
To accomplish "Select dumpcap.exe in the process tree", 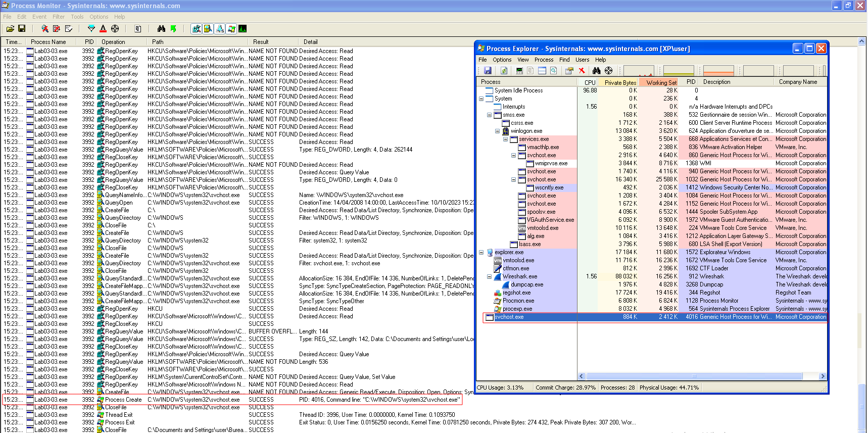I will pos(527,284).
